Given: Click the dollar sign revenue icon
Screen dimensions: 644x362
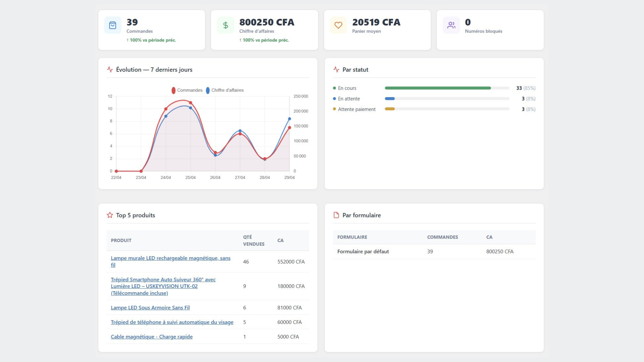Looking at the screenshot, I should tap(225, 25).
